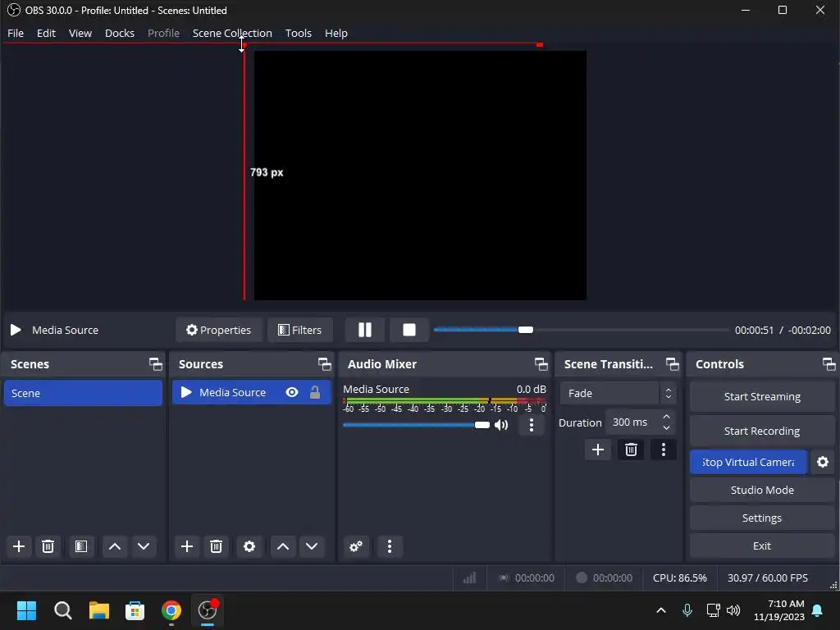Screen dimensions: 840x630
Task: Open Settings from Controls dock
Action: click(x=762, y=518)
